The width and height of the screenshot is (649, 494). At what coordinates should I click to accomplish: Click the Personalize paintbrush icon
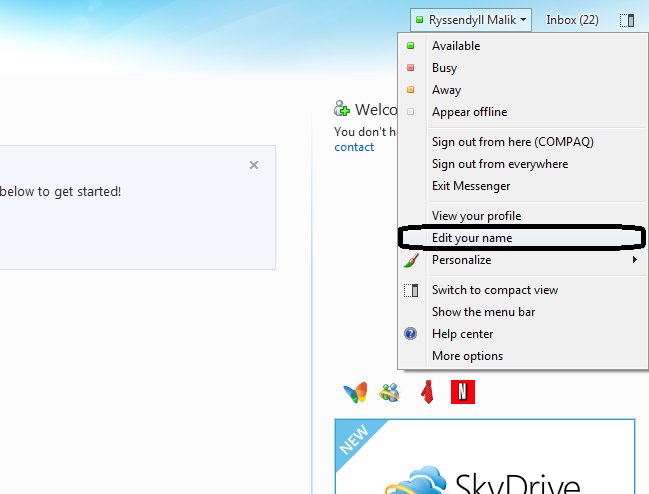click(410, 260)
